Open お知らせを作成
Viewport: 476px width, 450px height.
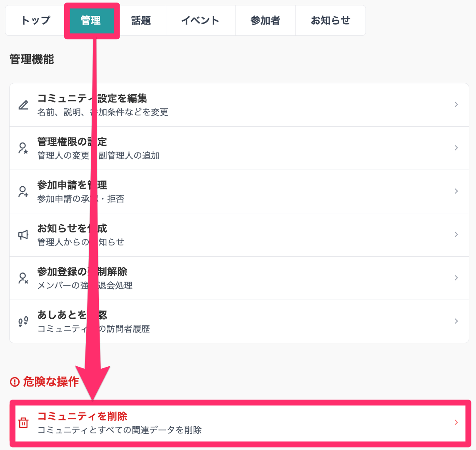point(239,235)
